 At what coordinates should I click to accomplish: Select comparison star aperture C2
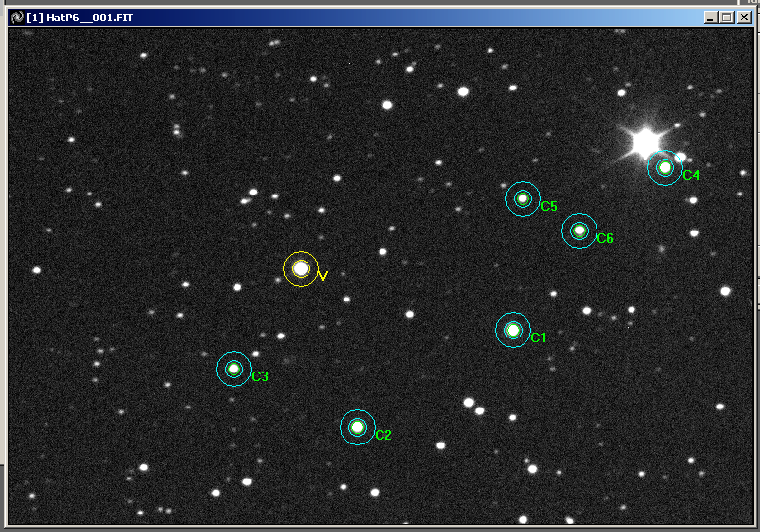[358, 427]
